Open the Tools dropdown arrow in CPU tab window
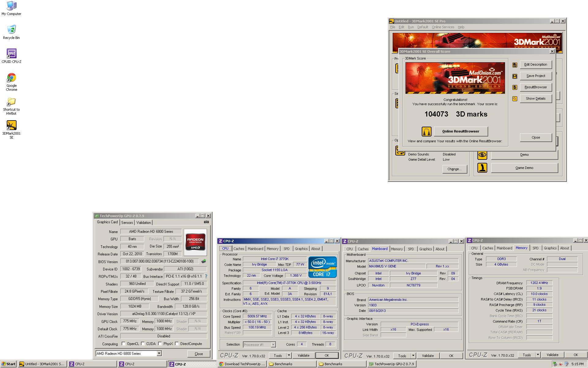Screen dimensions: 588x368 point(288,355)
